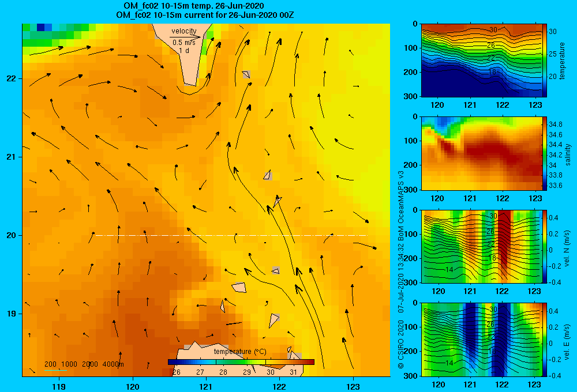The image size is (577, 392).
Task: Click the salinity section colorbar
Action: pos(545,153)
